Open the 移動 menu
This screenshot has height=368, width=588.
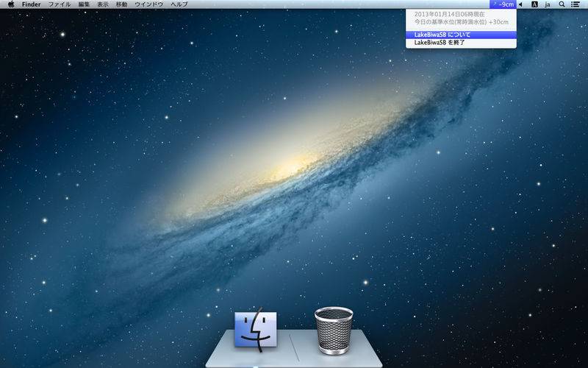click(x=121, y=4)
